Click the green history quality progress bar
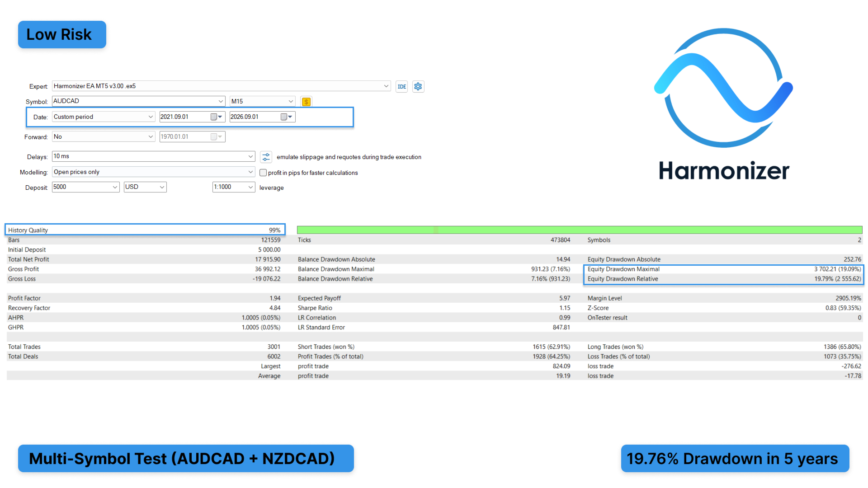This screenshot has height=488, width=868. (580, 230)
